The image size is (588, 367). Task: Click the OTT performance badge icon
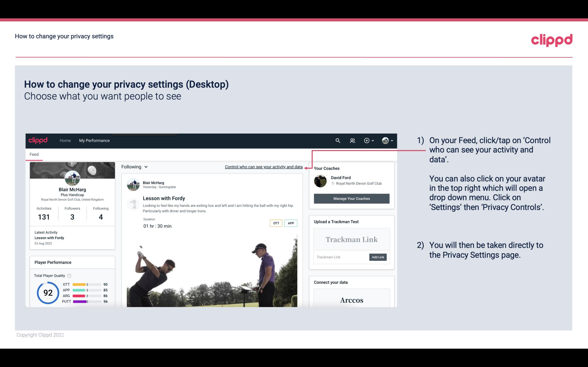coord(275,223)
